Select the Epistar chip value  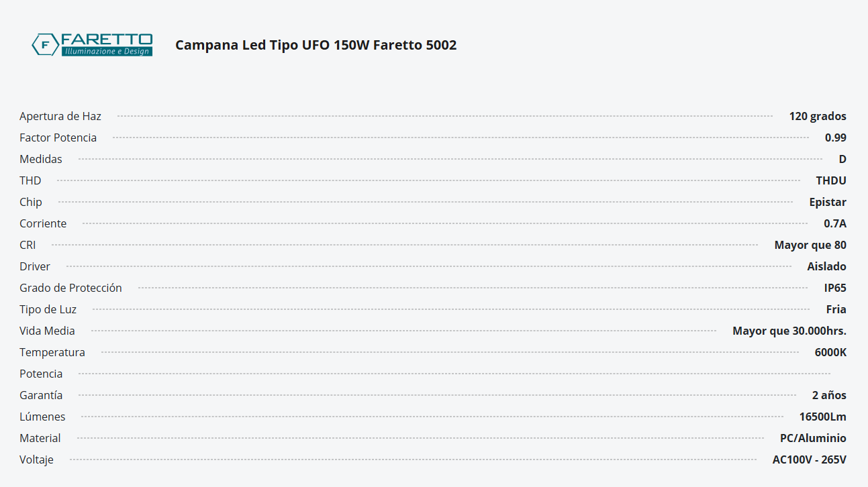(827, 202)
